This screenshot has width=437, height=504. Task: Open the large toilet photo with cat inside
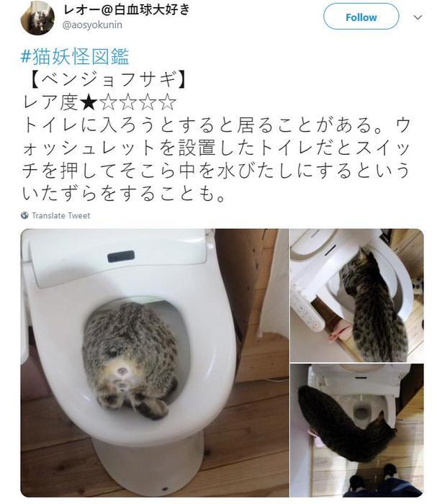[155, 363]
